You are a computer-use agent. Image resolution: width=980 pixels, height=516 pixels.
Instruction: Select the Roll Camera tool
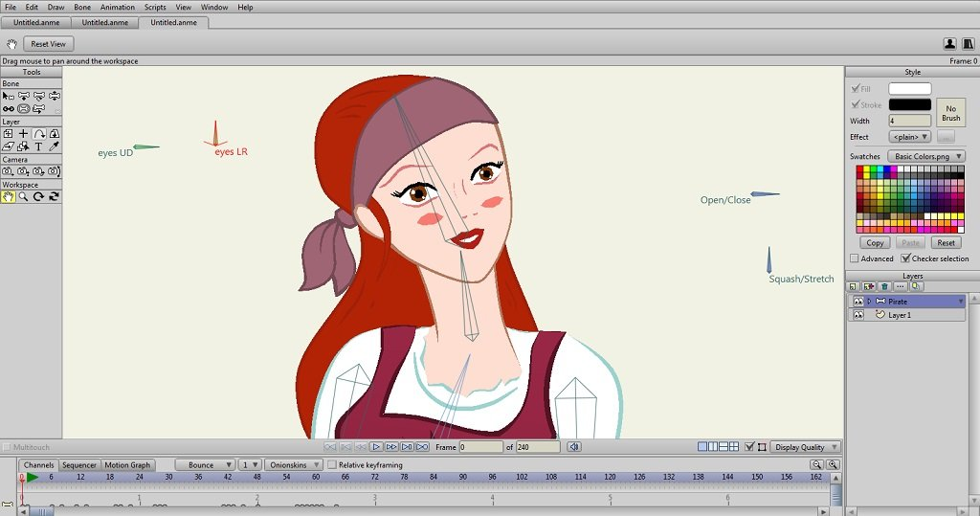[x=38, y=171]
